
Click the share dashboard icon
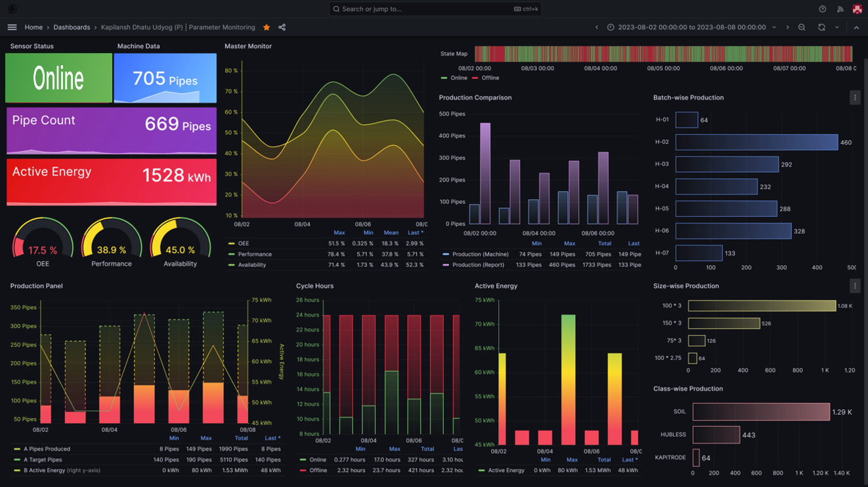(282, 27)
